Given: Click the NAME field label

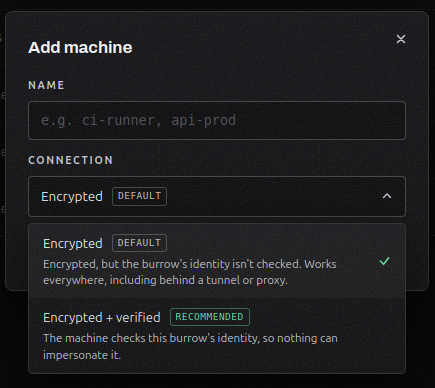Looking at the screenshot, I should click(46, 85).
